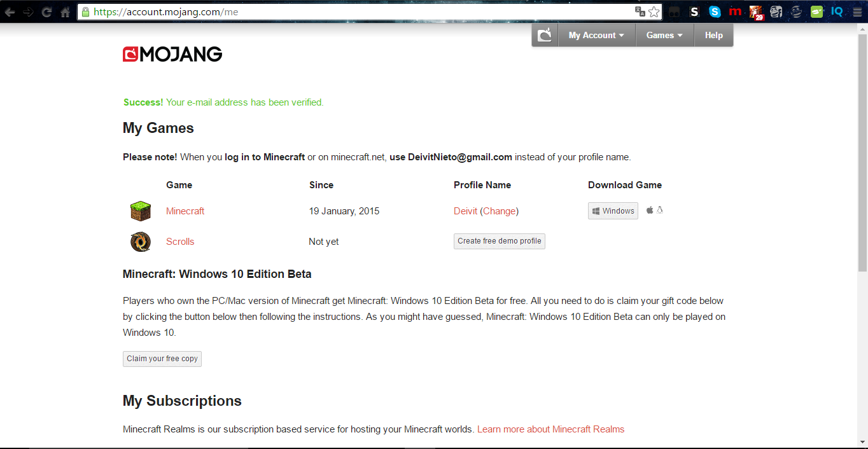Click the Change profile name link

(500, 211)
